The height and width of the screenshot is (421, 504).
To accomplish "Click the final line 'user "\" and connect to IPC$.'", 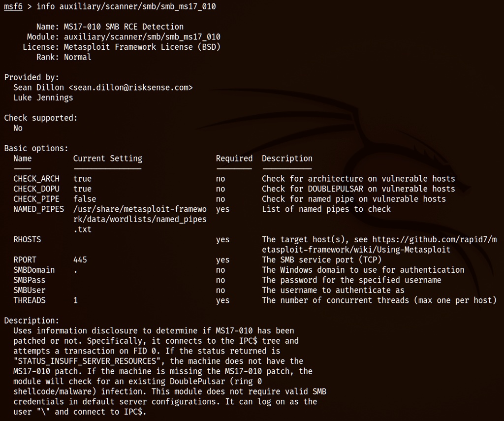I will tap(80, 412).
